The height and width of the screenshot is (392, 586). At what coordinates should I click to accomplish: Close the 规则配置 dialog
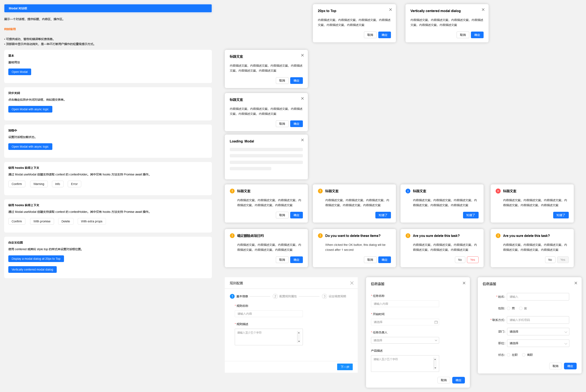click(352, 283)
